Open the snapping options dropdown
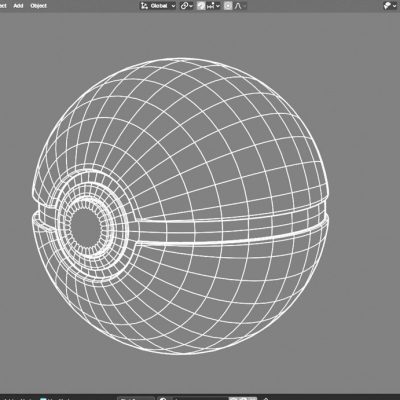This screenshot has height=400, width=400. pyautogui.click(x=213, y=6)
